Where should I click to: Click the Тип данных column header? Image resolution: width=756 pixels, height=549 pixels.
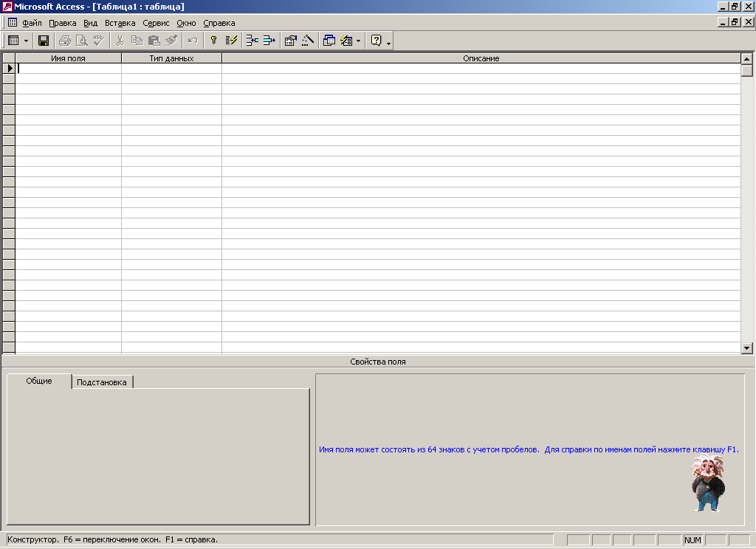tap(171, 58)
